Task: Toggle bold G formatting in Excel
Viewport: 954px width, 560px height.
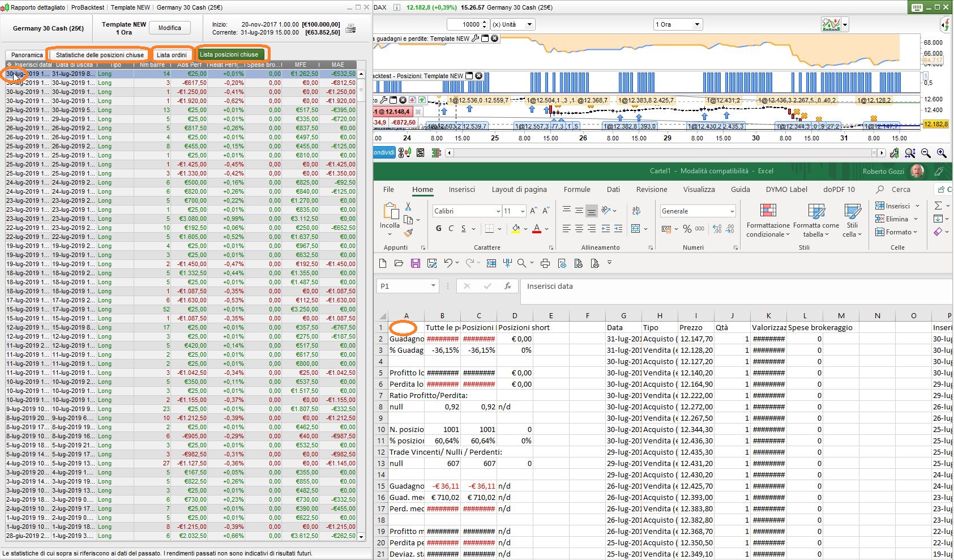Action: click(439, 229)
